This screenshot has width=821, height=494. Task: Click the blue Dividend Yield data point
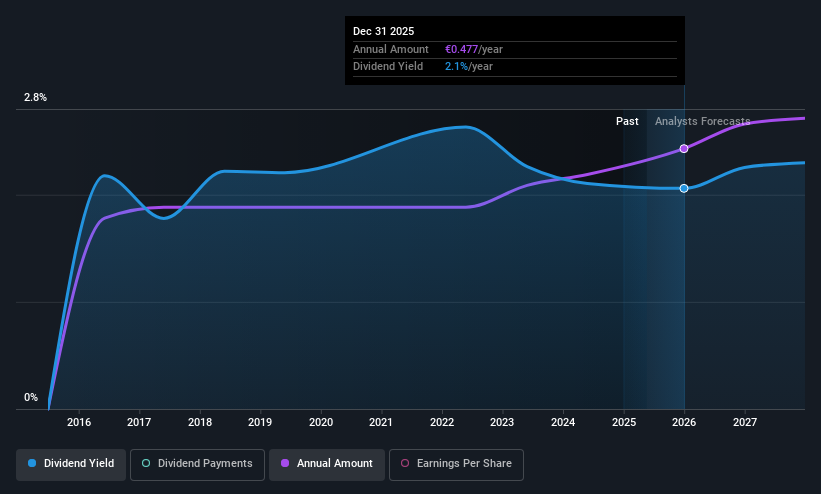684,189
